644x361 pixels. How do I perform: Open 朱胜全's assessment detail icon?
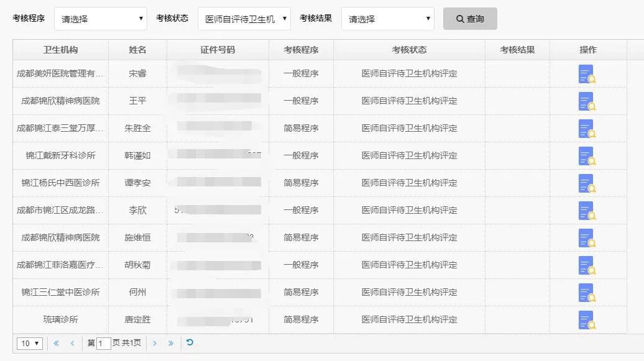click(x=587, y=129)
